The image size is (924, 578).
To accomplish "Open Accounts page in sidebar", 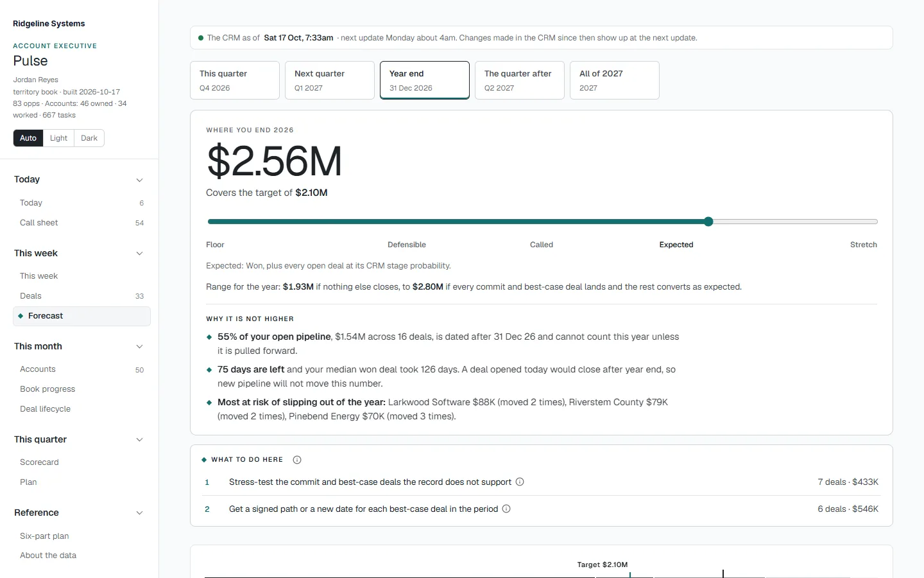I will coord(81,369).
